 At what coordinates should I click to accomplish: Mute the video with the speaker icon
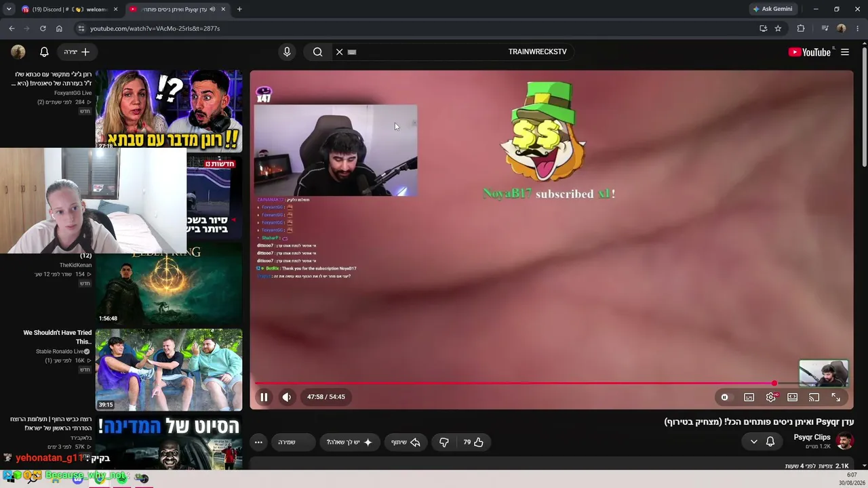tap(287, 397)
